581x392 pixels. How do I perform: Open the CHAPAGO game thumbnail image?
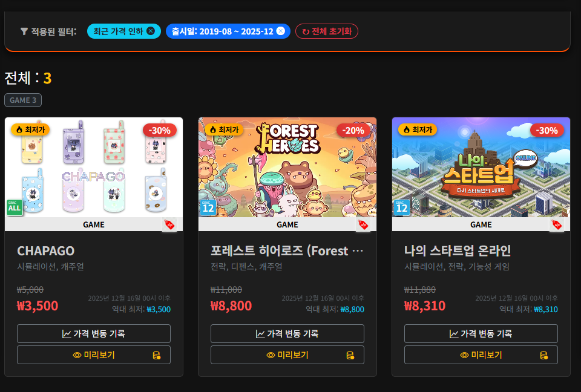point(94,168)
